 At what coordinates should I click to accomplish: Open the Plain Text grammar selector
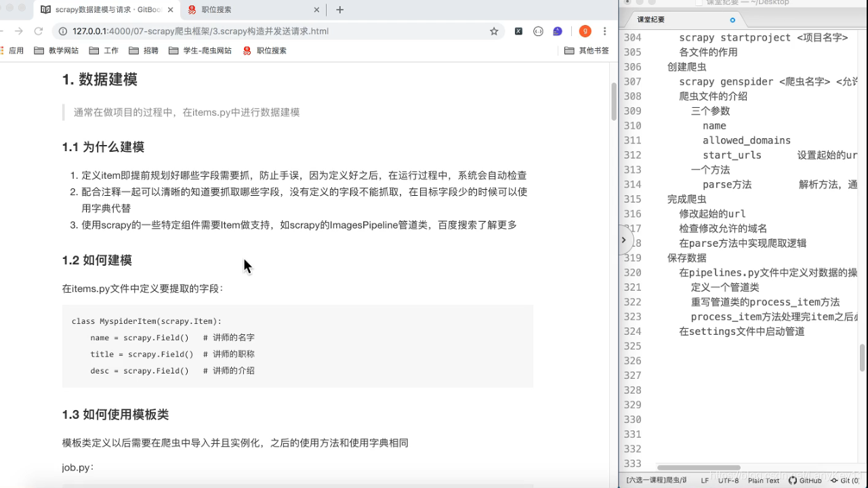point(763,481)
